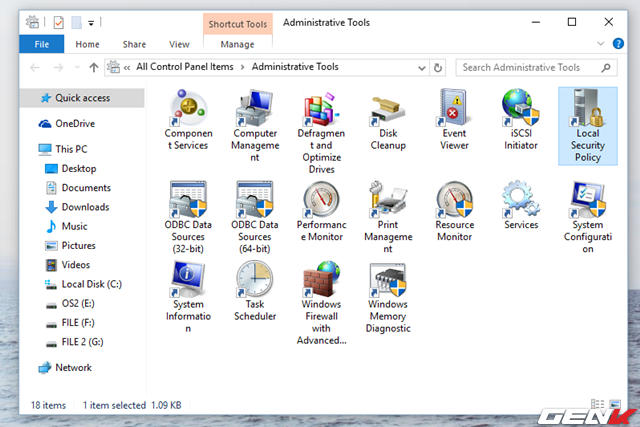This screenshot has height=427, width=640.
Task: Open the Downloads folder in sidebar
Action: coord(85,207)
